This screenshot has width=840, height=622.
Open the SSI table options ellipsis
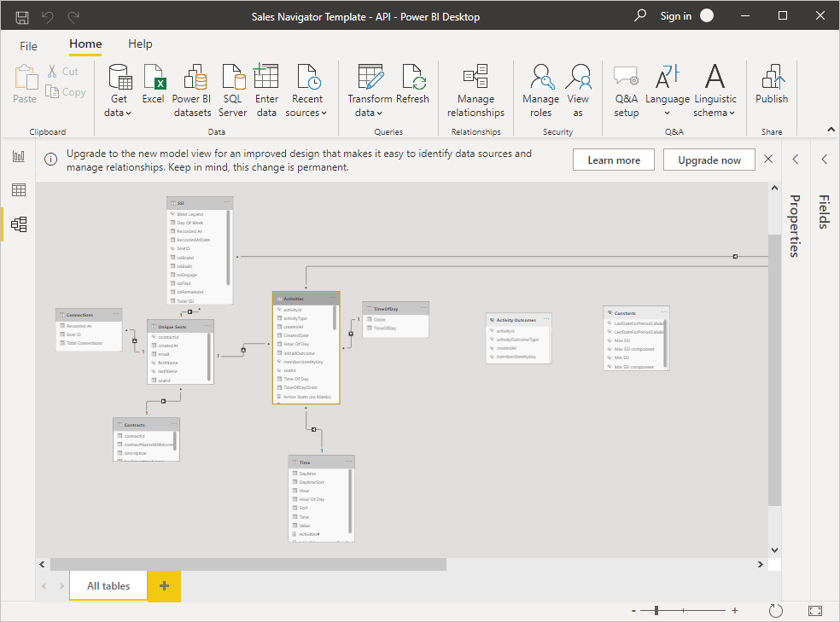coord(227,202)
